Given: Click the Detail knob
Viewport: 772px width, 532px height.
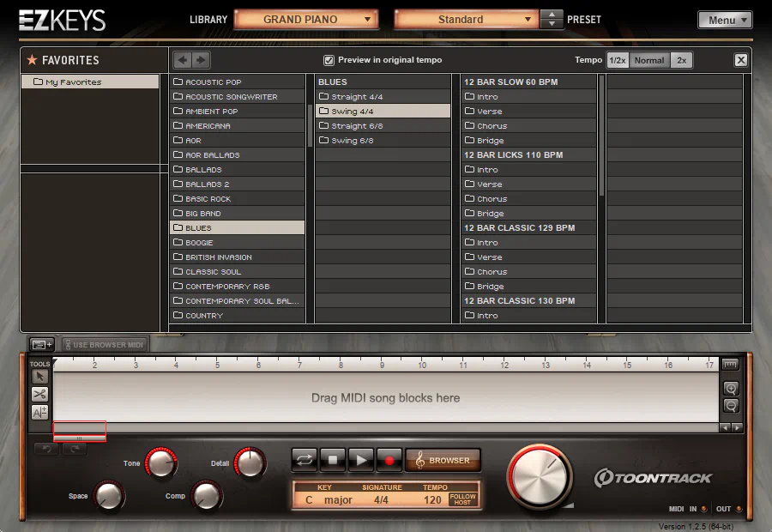Looking at the screenshot, I should coord(250,462).
